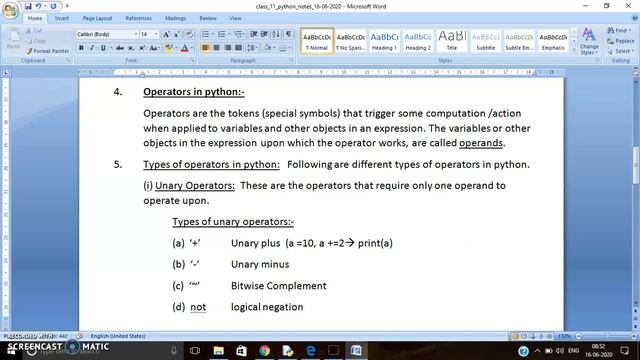Viewport: 640px width, 360px height.
Task: Apply the Title style
Action: click(452, 40)
